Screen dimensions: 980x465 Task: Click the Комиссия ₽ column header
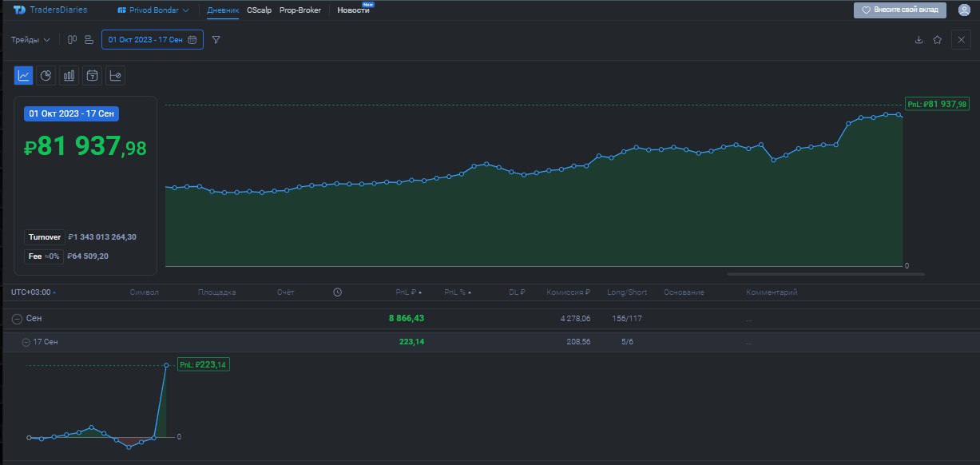[569, 292]
